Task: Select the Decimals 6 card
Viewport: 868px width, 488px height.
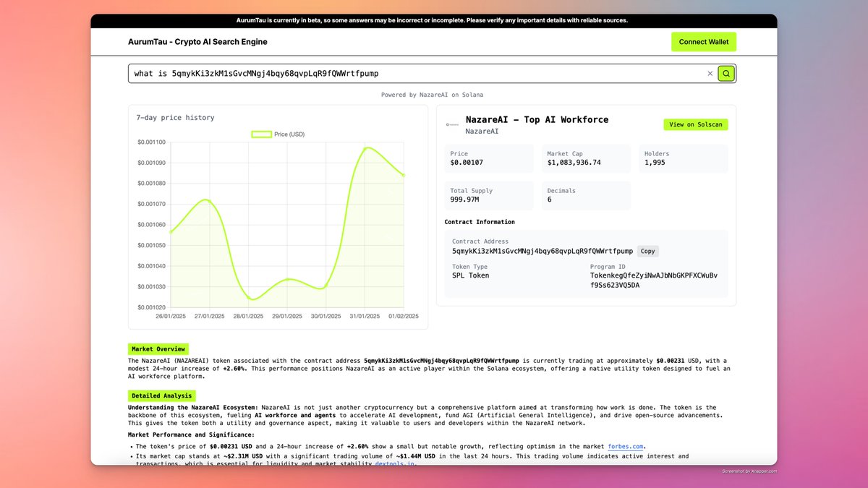Action: pyautogui.click(x=586, y=195)
